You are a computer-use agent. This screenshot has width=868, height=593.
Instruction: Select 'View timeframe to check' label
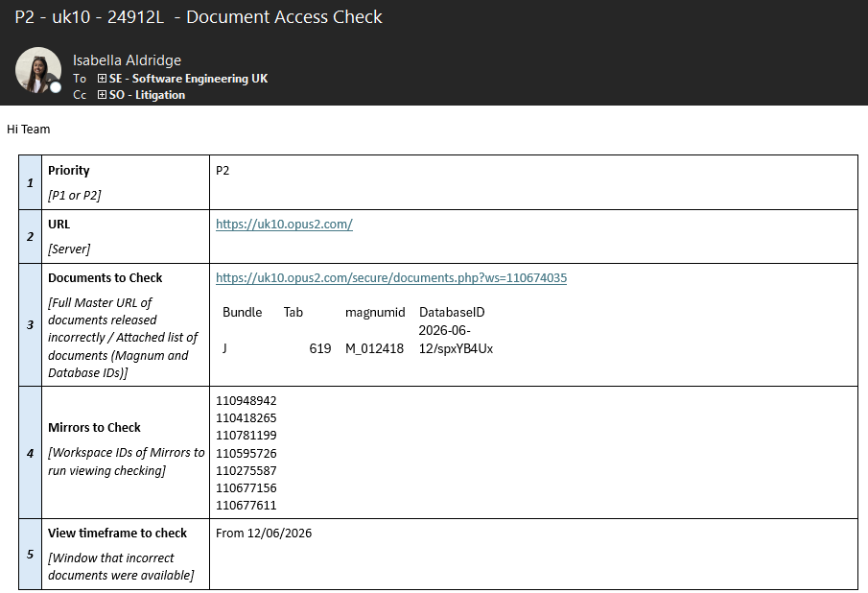click(117, 534)
